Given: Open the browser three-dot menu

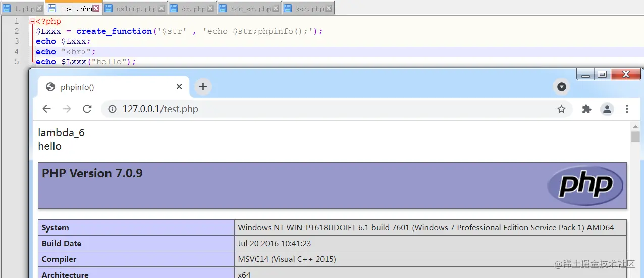Looking at the screenshot, I should coord(627,109).
